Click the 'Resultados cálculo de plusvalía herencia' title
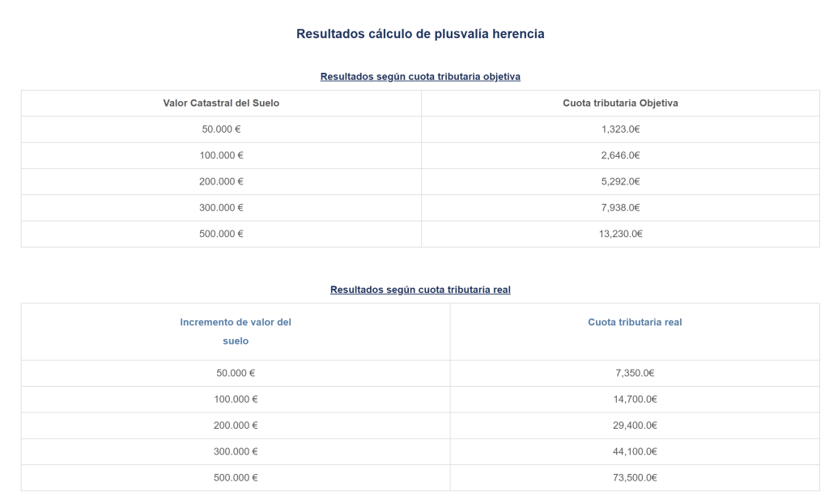The height and width of the screenshot is (504, 829). pyautogui.click(x=420, y=34)
